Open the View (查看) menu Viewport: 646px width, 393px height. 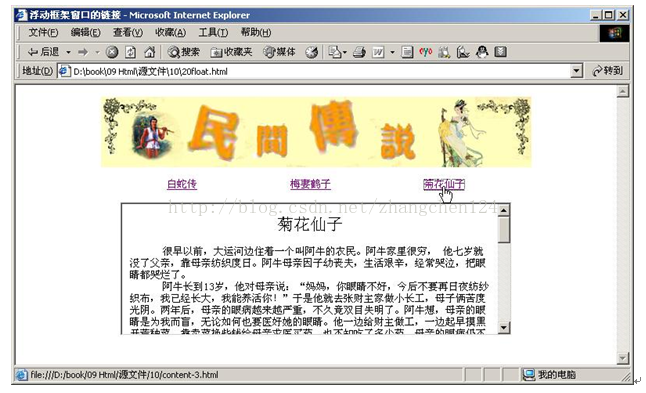pos(128,33)
